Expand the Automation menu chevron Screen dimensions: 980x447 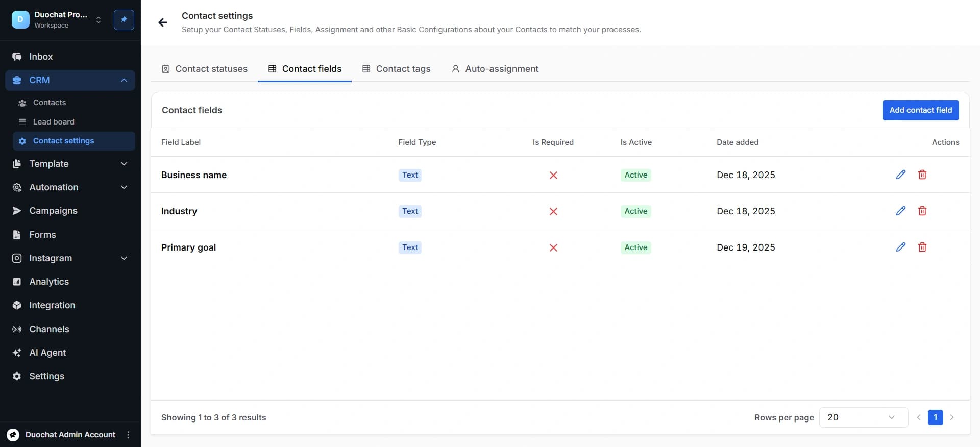(124, 187)
